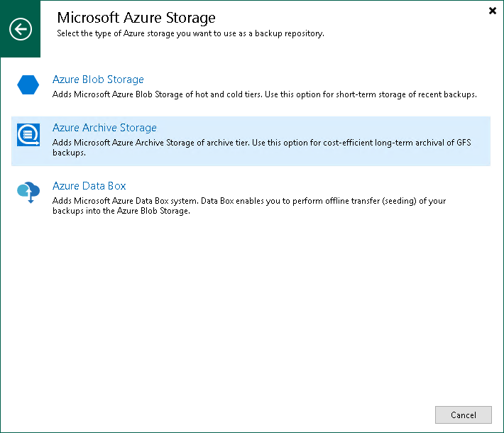Click the Azure Data Box cloud icon
504x433 pixels.
coord(28,192)
